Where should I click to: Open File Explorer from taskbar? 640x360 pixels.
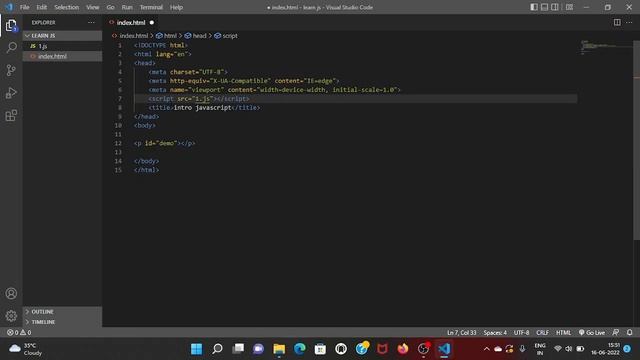tap(279, 349)
